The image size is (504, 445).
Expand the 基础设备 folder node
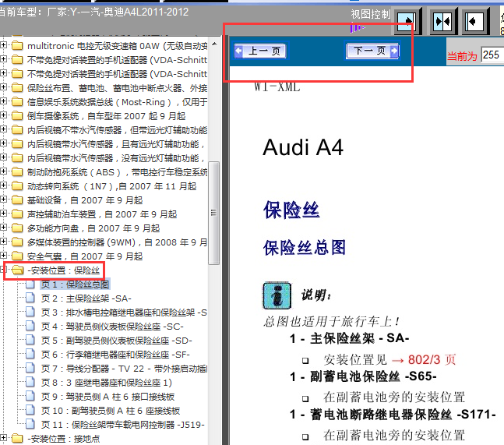pyautogui.click(x=4, y=200)
